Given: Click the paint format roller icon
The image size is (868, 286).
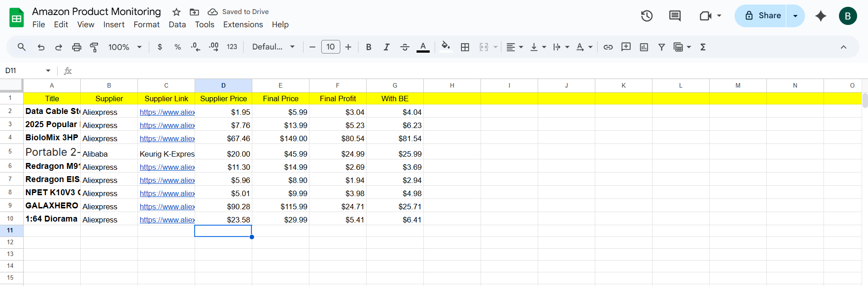Looking at the screenshot, I should [94, 47].
